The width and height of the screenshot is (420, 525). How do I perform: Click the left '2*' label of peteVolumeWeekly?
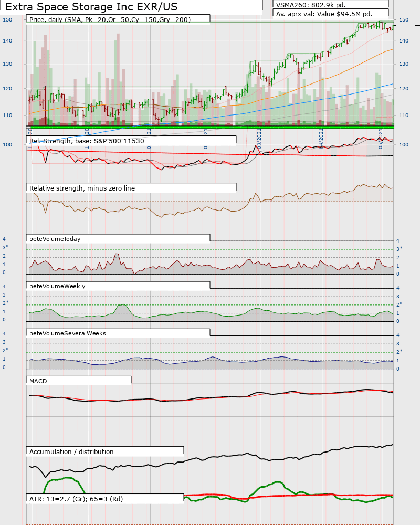(6, 303)
